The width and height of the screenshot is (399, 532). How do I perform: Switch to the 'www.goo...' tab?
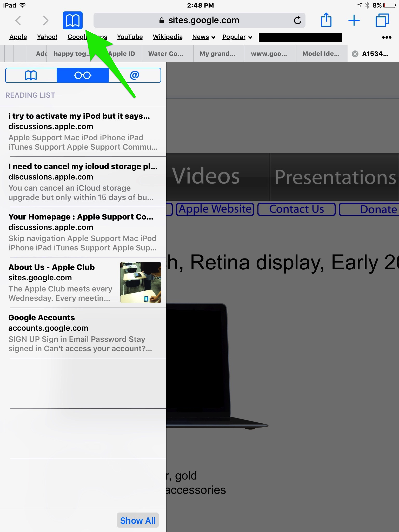click(270, 54)
